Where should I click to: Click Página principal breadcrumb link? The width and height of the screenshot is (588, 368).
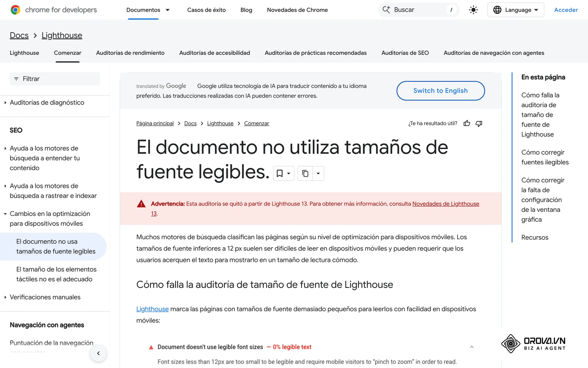pos(155,123)
